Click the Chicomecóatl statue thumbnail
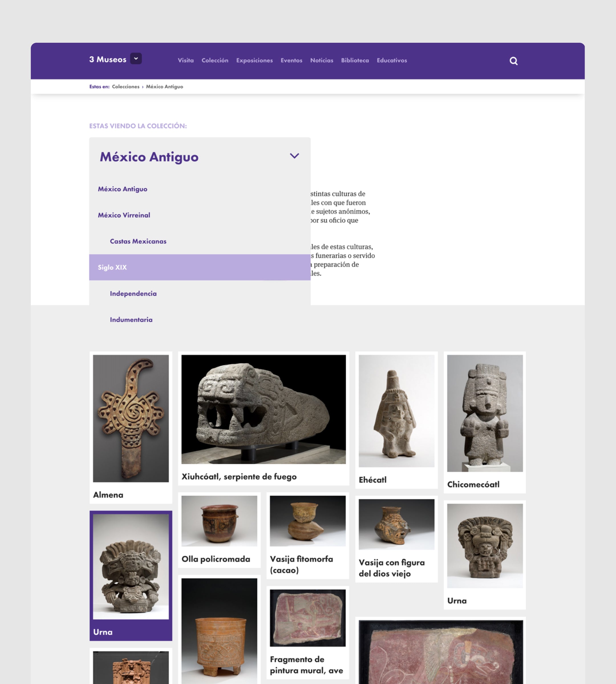616x684 pixels. 485,413
